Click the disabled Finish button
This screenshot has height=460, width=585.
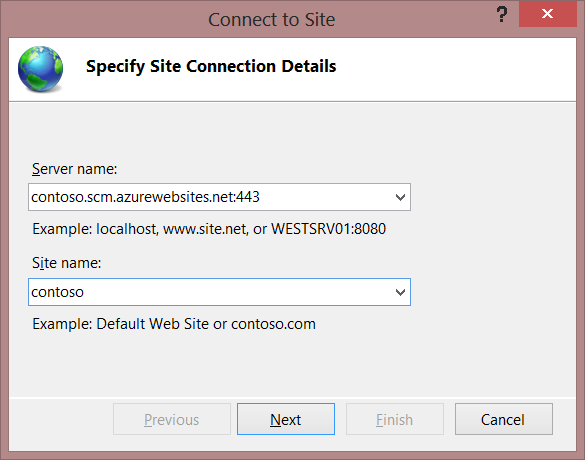pyautogui.click(x=395, y=419)
